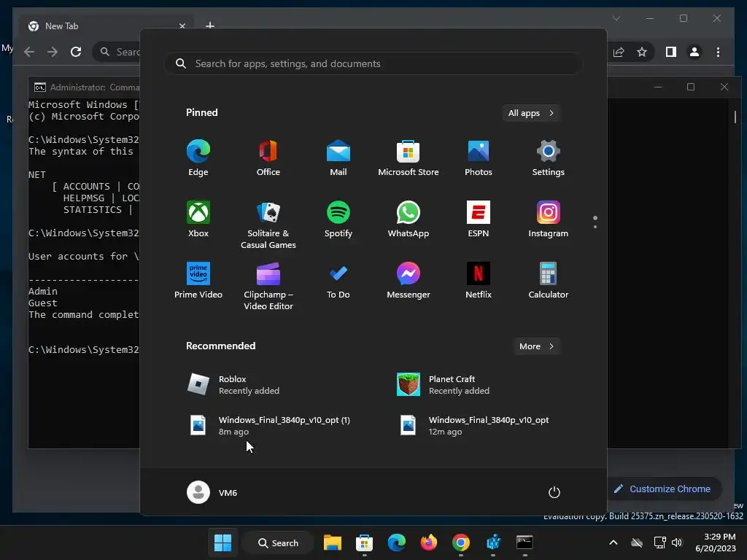Click the Chrome share icon
The width and height of the screenshot is (747, 560).
619,52
